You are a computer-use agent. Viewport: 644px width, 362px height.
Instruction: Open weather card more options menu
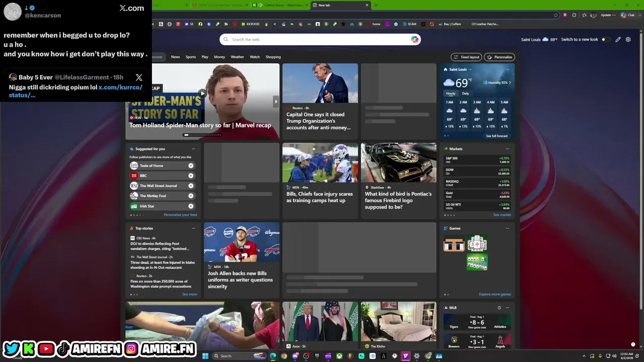(507, 69)
